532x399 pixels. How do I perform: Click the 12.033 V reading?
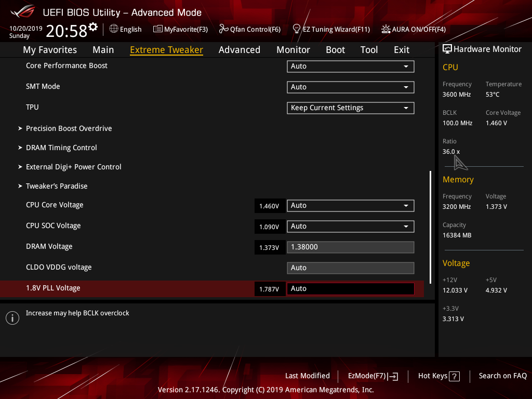point(455,290)
